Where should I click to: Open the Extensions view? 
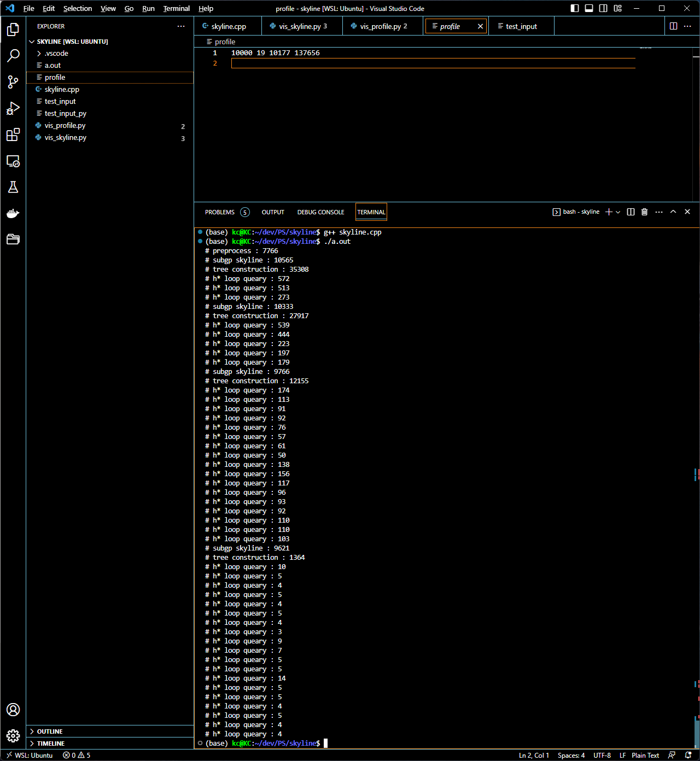pyautogui.click(x=13, y=134)
